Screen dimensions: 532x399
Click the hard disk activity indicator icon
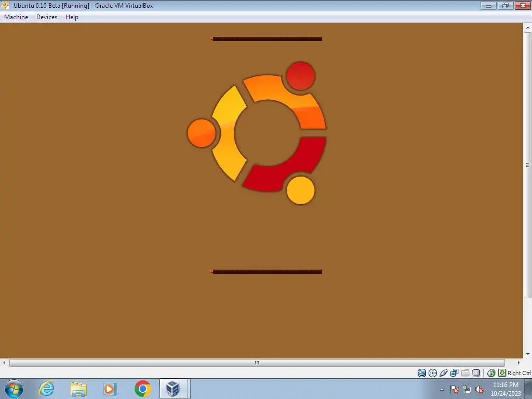point(422,373)
